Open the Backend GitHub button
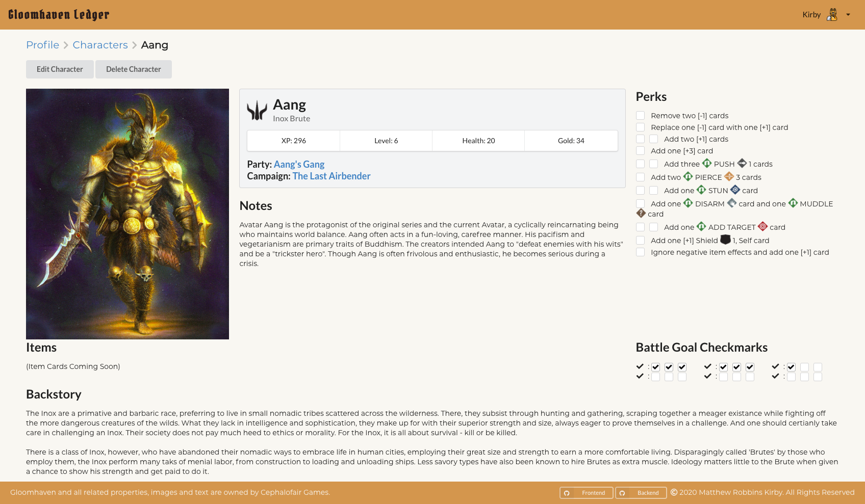Image resolution: width=865 pixels, height=504 pixels. tap(641, 493)
